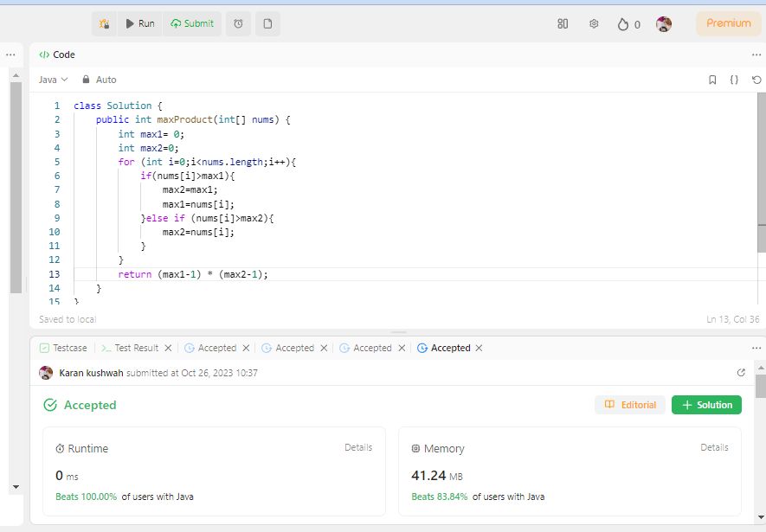Click the Memory card
The image size is (766, 532).
coord(570,471)
